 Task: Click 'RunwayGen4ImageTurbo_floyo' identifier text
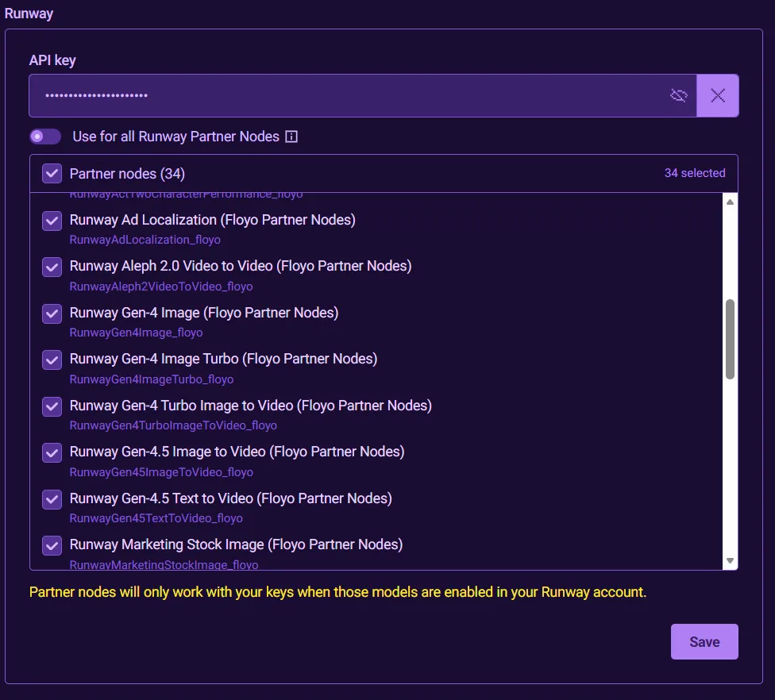click(151, 379)
